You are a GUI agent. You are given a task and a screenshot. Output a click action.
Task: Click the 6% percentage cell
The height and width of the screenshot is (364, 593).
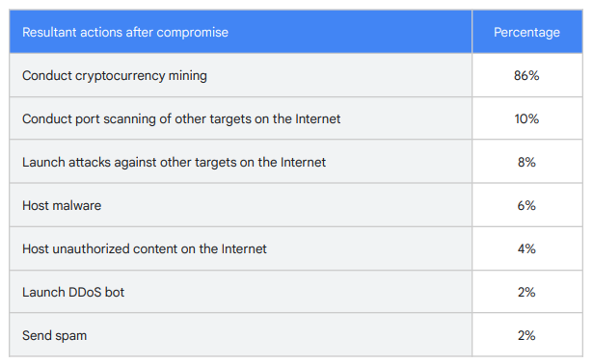tap(526, 205)
